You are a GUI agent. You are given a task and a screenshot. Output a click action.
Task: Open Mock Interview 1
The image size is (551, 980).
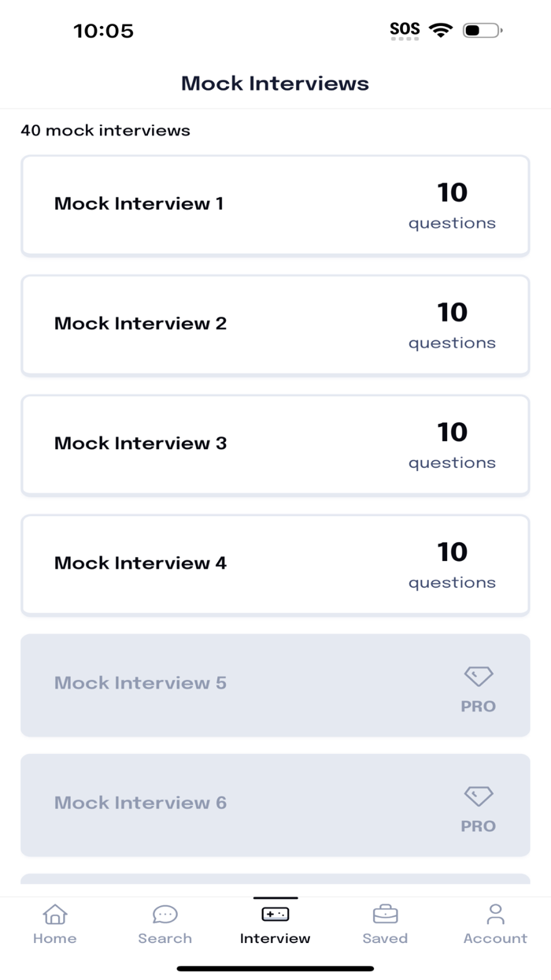(275, 205)
